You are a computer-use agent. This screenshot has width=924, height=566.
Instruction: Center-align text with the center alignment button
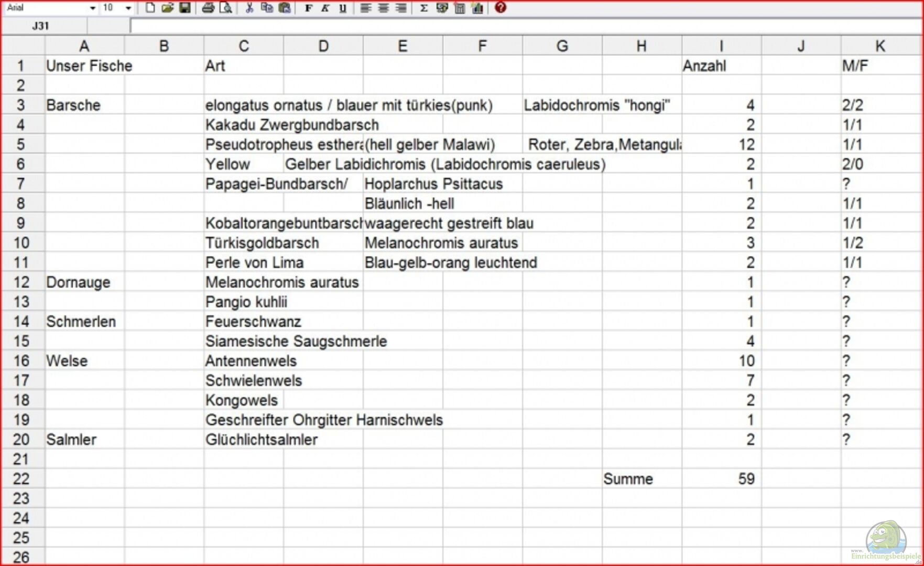(x=383, y=8)
